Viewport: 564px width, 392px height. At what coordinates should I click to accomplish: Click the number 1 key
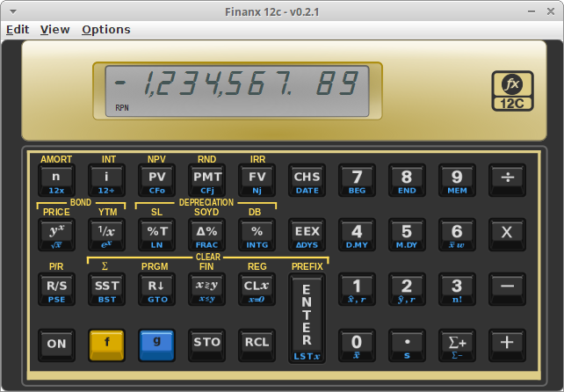point(357,289)
